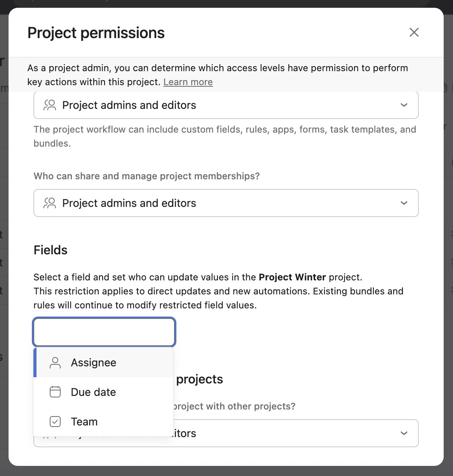Click people icon in the workflow permission dropdown
Image resolution: width=453 pixels, height=476 pixels.
50,105
